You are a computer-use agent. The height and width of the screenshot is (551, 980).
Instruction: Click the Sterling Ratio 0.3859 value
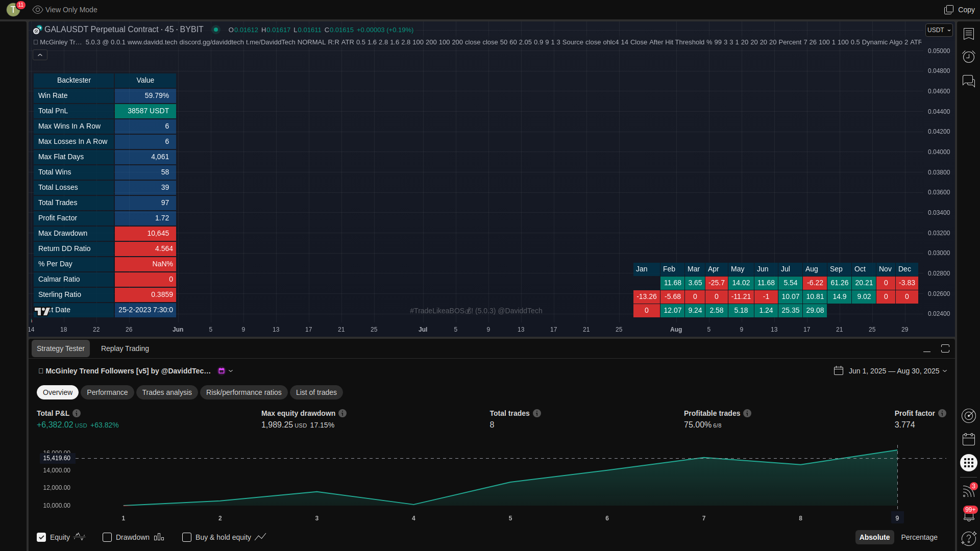145,294
